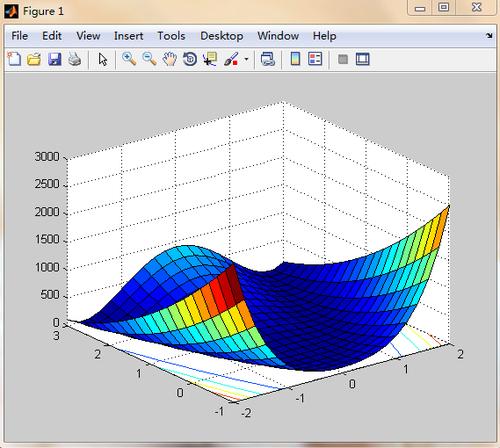Image resolution: width=500 pixels, height=448 pixels.
Task: Insert a legend using the toolbar icon
Action: pyautogui.click(x=315, y=59)
